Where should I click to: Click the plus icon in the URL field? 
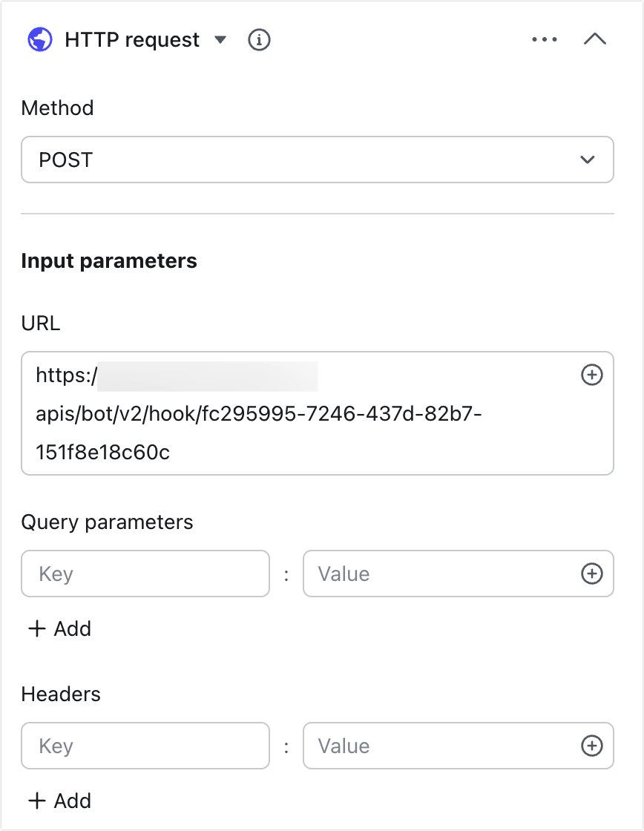591,375
